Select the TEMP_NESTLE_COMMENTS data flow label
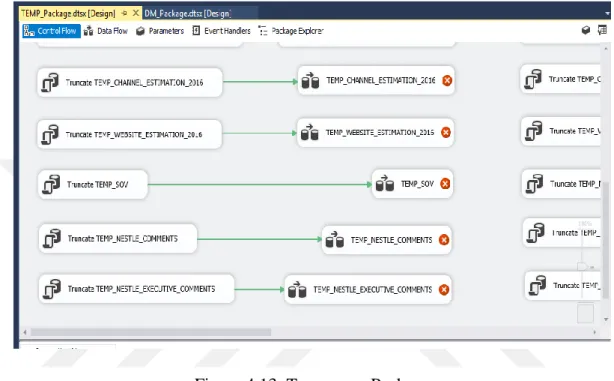The height and width of the screenshot is (381, 614). 391,240
